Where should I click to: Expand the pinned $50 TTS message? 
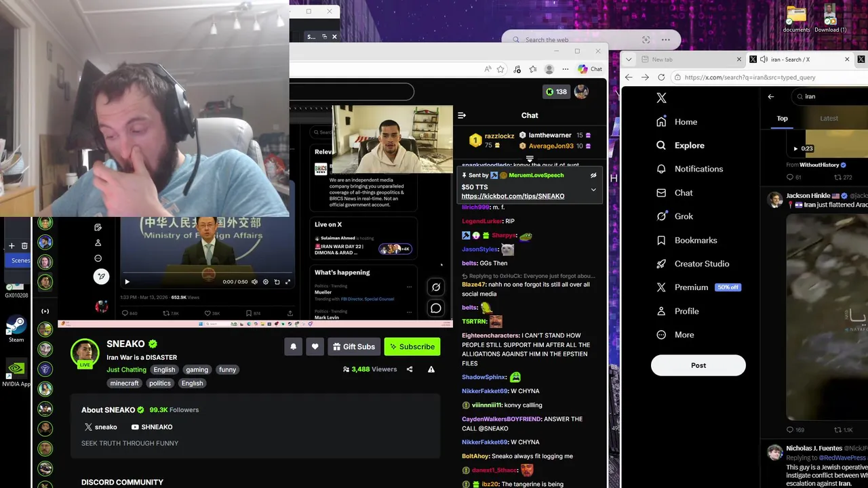593,190
